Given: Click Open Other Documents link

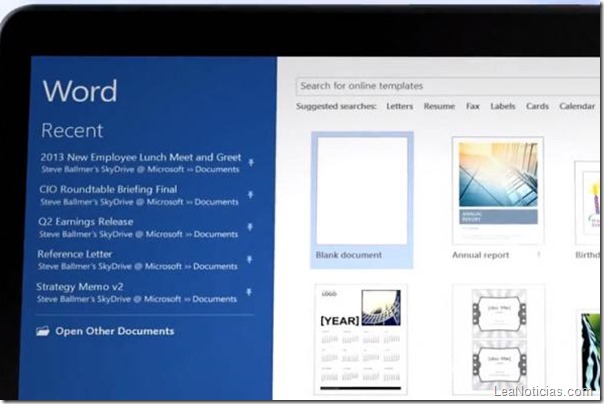Looking at the screenshot, I should pyautogui.click(x=114, y=331).
